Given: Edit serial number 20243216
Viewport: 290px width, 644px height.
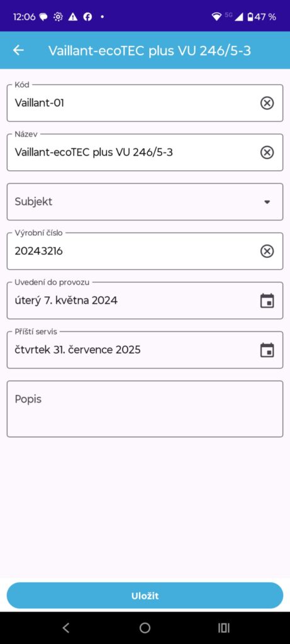Looking at the screenshot, I should (x=38, y=251).
